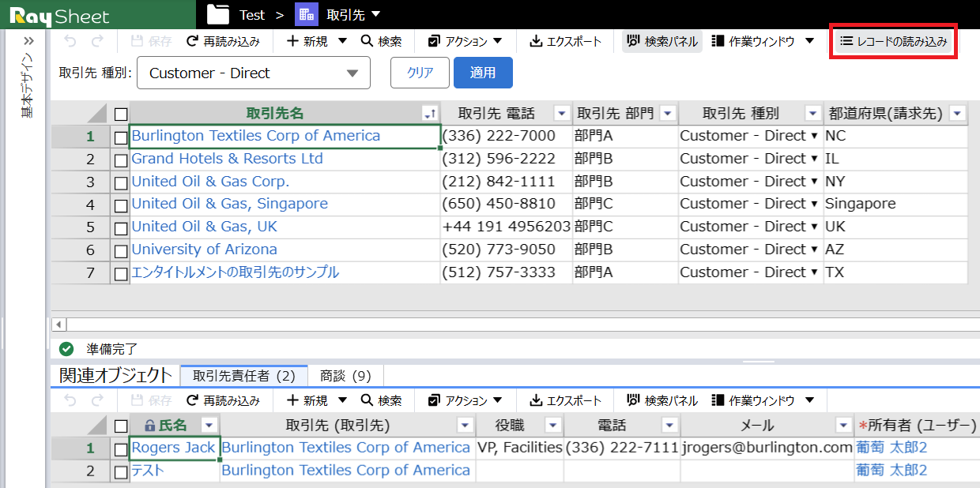Click the 取引先 object icon in the header

[x=306, y=14]
